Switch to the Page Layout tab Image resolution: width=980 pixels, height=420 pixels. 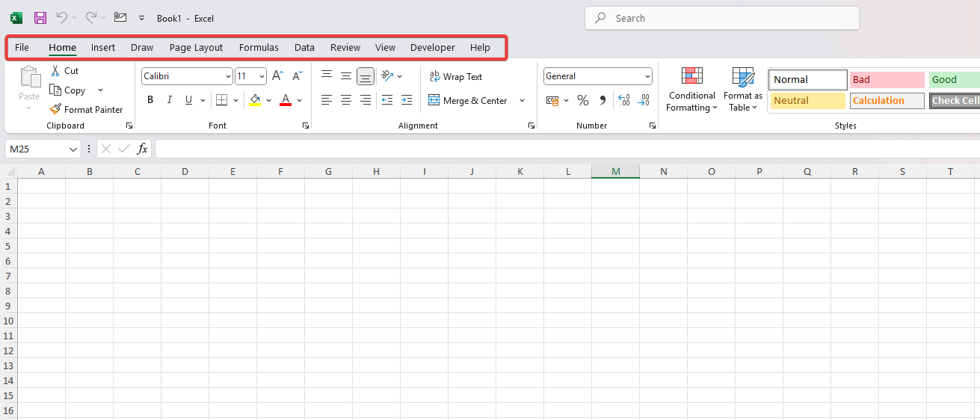pos(196,47)
